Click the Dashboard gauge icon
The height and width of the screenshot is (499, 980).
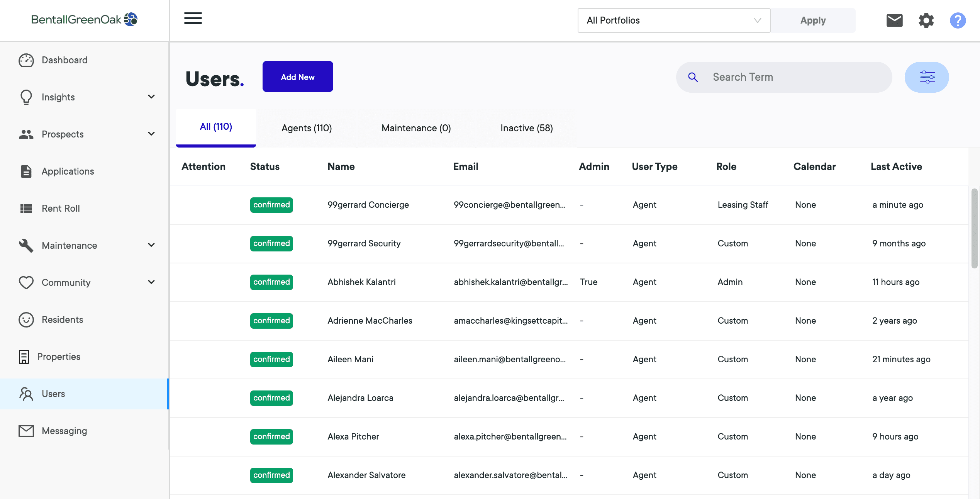26,60
